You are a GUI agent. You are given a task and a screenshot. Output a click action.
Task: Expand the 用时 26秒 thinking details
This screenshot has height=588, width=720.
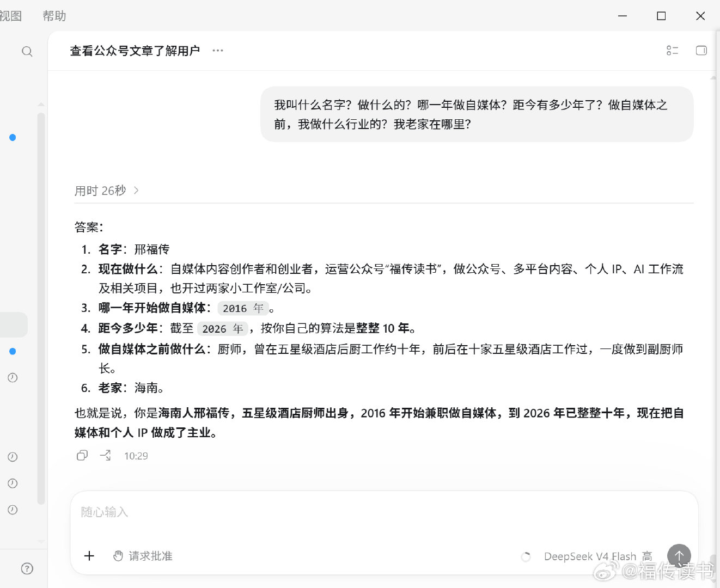[107, 191]
